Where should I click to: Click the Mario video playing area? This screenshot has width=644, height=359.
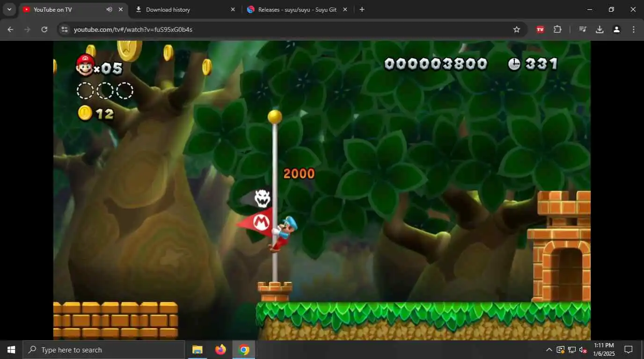[322, 190]
